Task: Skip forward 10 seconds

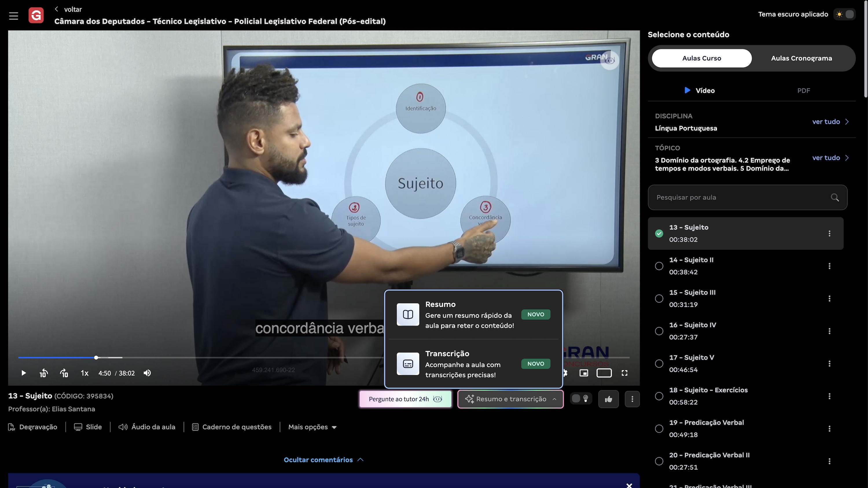Action: tap(64, 373)
